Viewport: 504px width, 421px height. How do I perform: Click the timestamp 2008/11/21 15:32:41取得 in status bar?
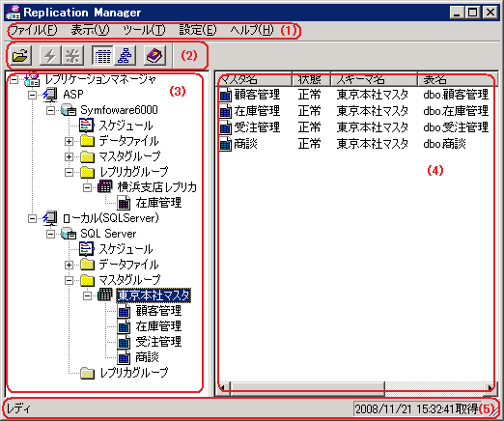click(x=416, y=409)
